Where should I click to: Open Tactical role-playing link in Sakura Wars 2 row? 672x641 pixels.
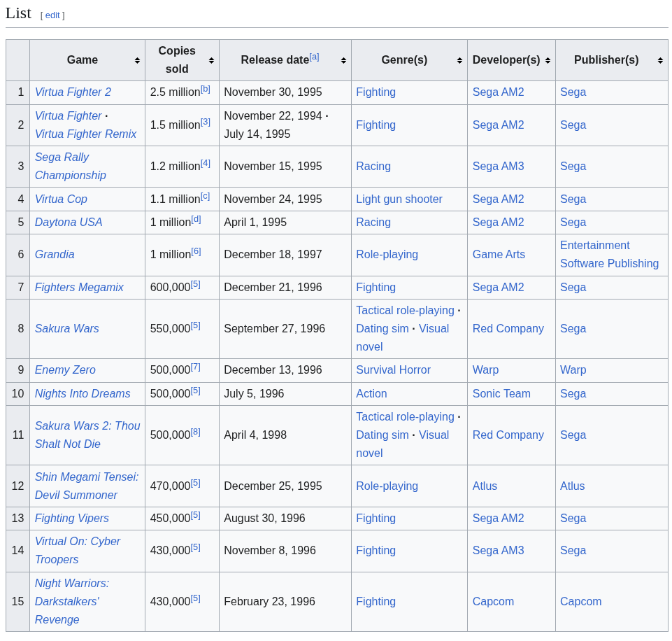405,417
